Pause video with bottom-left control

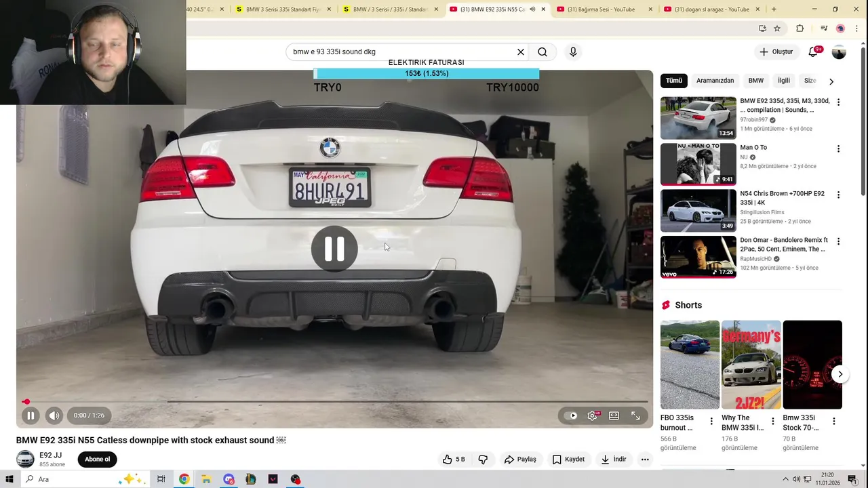click(x=31, y=415)
